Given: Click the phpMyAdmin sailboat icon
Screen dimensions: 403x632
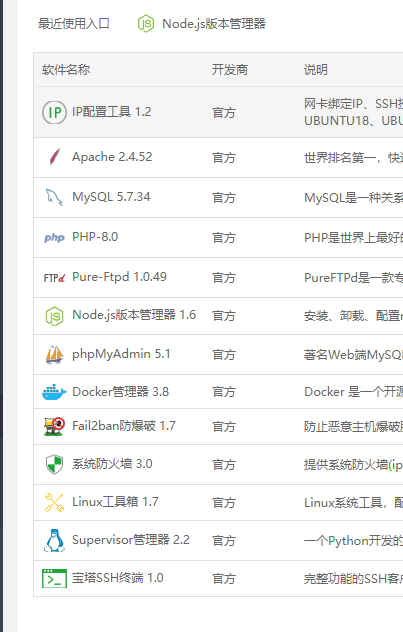Looking at the screenshot, I should (x=54, y=354).
